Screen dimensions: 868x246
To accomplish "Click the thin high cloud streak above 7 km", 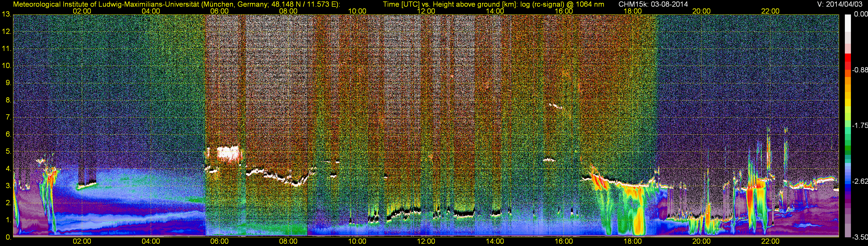I will (x=555, y=106).
